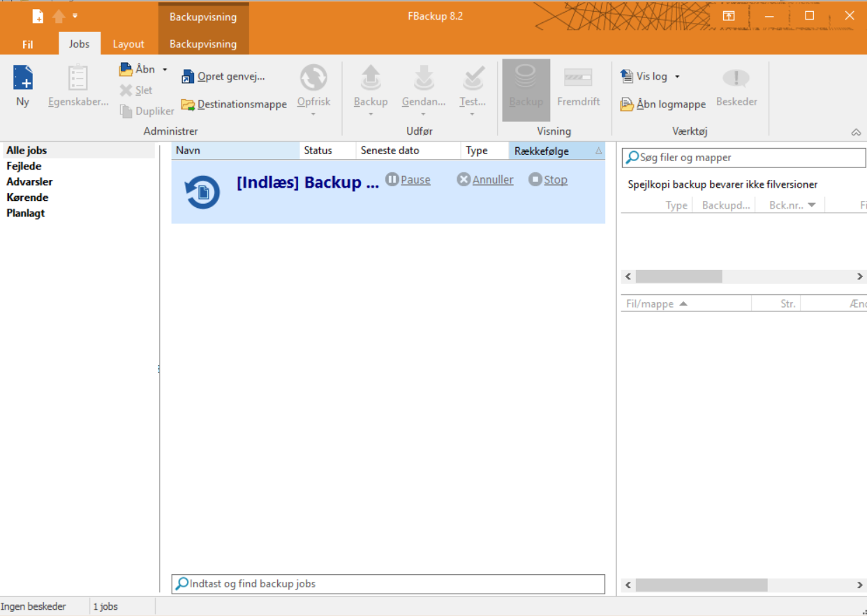Select Alle jobs filter

tap(78, 150)
